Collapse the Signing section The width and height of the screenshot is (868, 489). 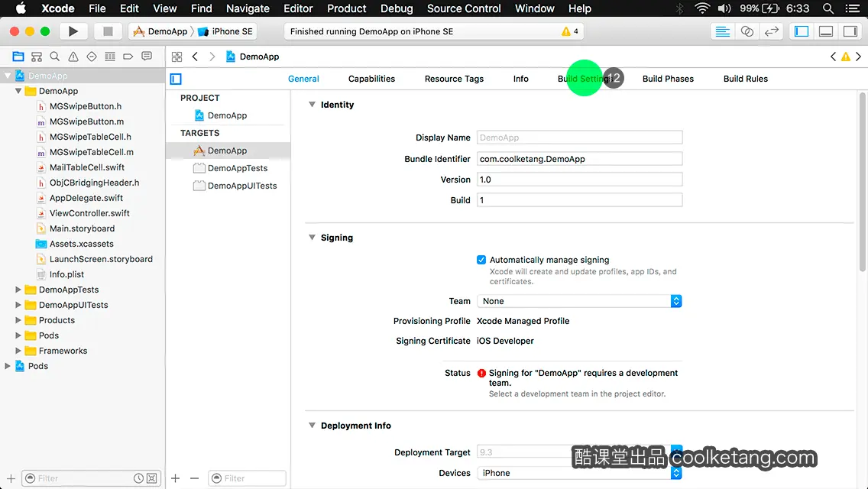(313, 238)
